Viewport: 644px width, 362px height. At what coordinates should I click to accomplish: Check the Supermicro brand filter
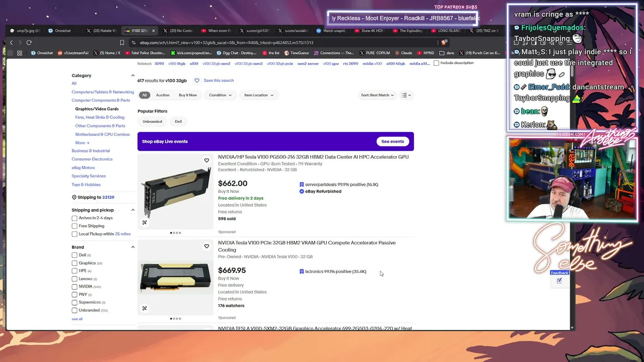click(74, 303)
